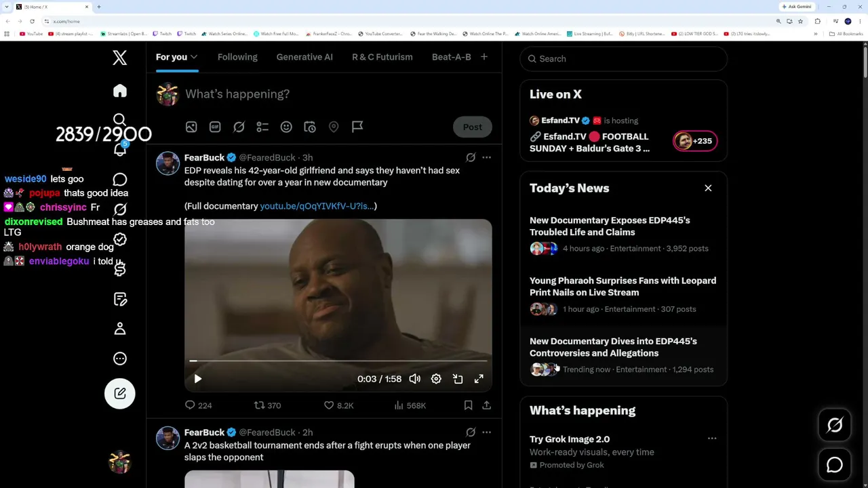Screen dimensions: 868x488
Task: Bookmark the EDP documentary post
Action: 468,405
